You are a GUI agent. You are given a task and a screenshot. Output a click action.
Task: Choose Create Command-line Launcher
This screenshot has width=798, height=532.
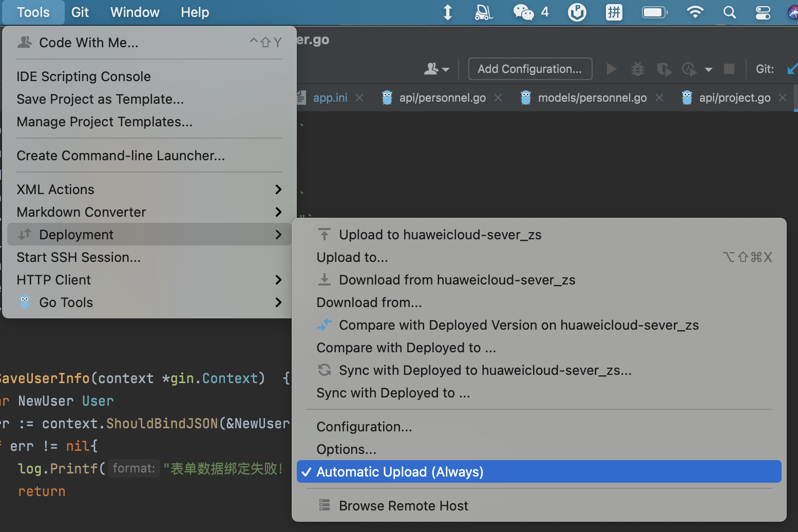[149, 156]
